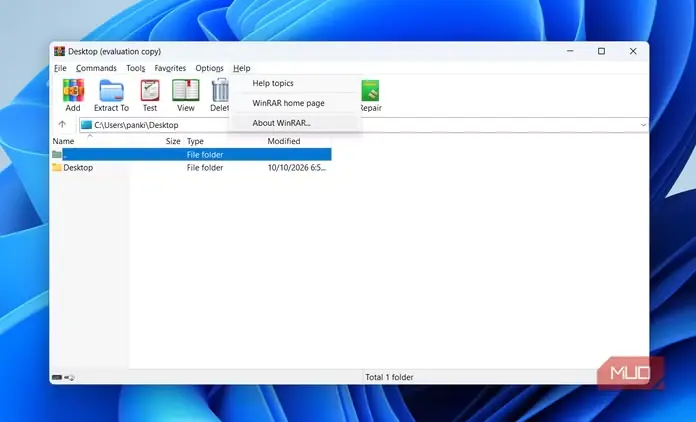The height and width of the screenshot is (422, 696).
Task: Maximize the WinRAR window
Action: [x=601, y=51]
